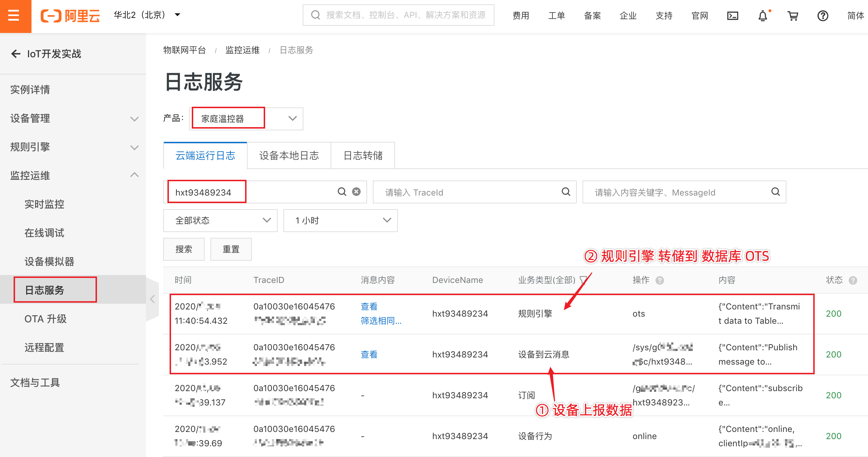Open the shopping cart

[x=793, y=16]
